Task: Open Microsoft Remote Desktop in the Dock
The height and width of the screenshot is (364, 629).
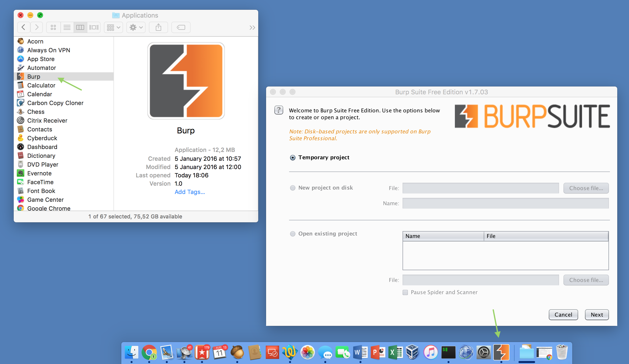Action: point(272,353)
